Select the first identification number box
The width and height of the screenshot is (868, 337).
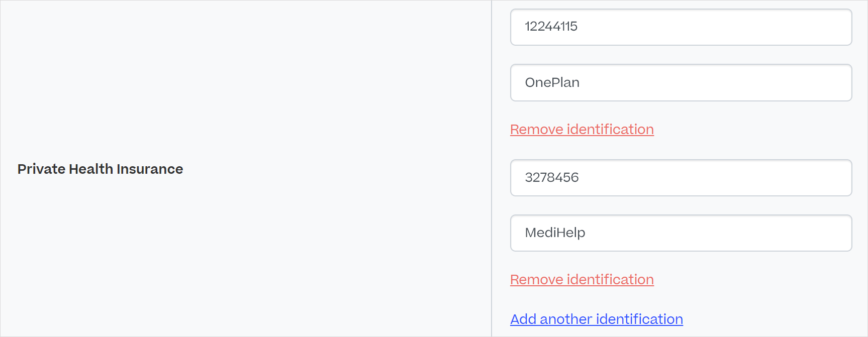[x=681, y=27]
